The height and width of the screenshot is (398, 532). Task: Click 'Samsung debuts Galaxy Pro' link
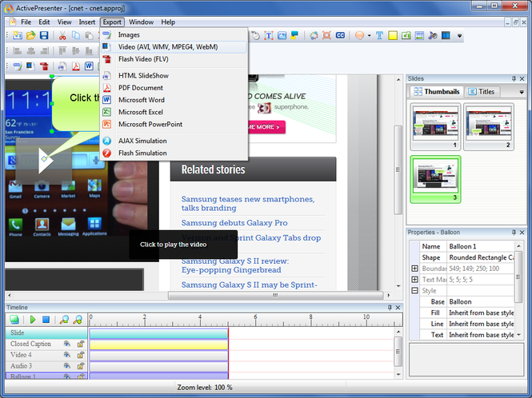234,223
